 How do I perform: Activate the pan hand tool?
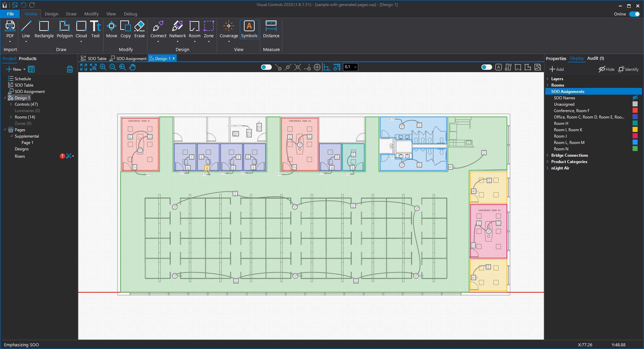coord(132,67)
